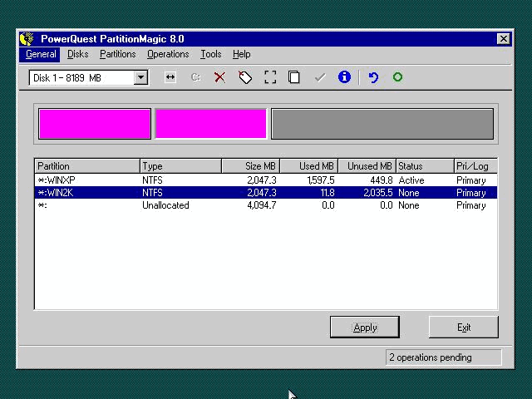Click the Resize/Move partition toolbar icon
Screen dimensions: 532x399
(x=170, y=77)
